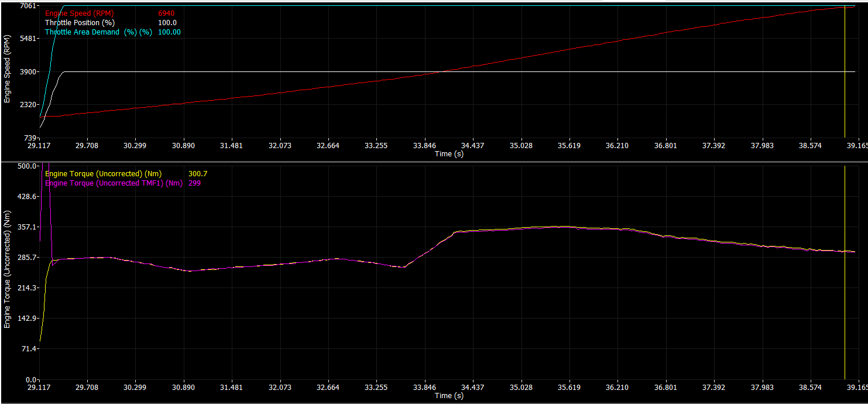Click the cursor line in the upper chart
This screenshot has height=404, width=868.
coord(845,70)
